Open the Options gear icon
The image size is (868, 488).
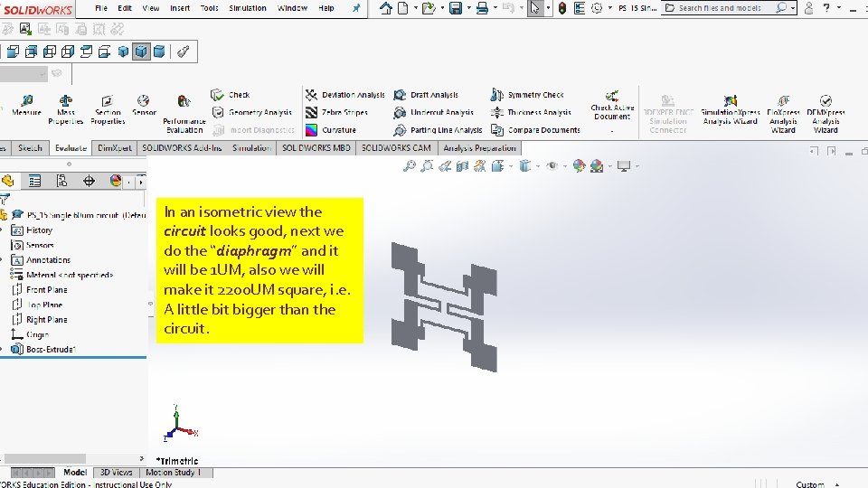click(x=596, y=8)
